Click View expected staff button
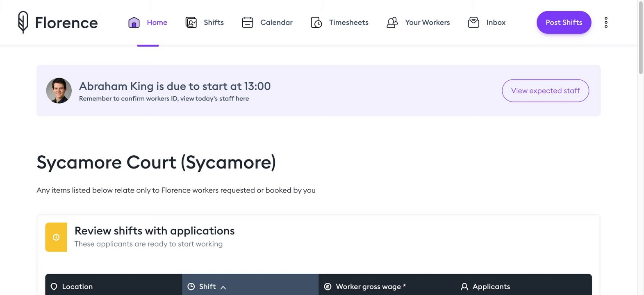644x295 pixels. [x=545, y=91]
